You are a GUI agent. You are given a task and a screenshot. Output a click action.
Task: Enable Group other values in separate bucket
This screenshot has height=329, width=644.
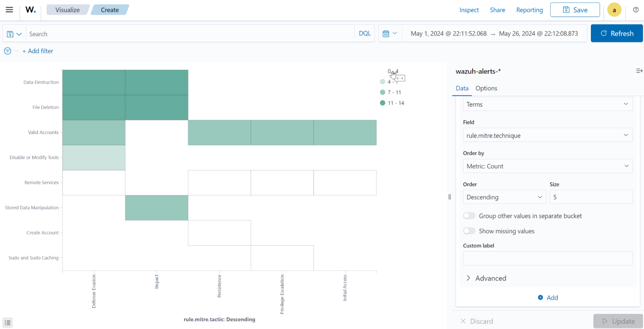point(469,215)
